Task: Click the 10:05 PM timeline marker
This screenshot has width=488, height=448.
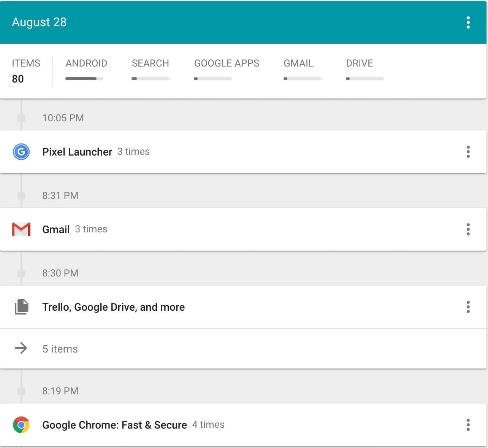Action: (x=21, y=118)
